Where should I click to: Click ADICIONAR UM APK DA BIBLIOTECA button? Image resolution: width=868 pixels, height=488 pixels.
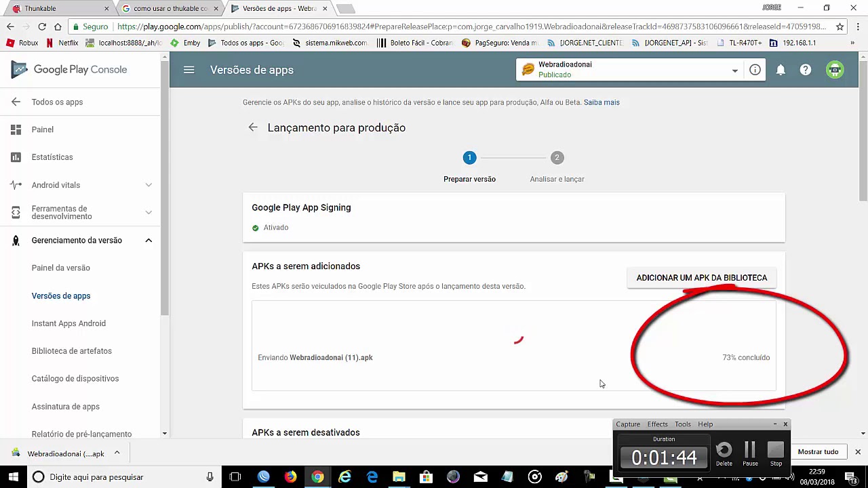tap(702, 278)
